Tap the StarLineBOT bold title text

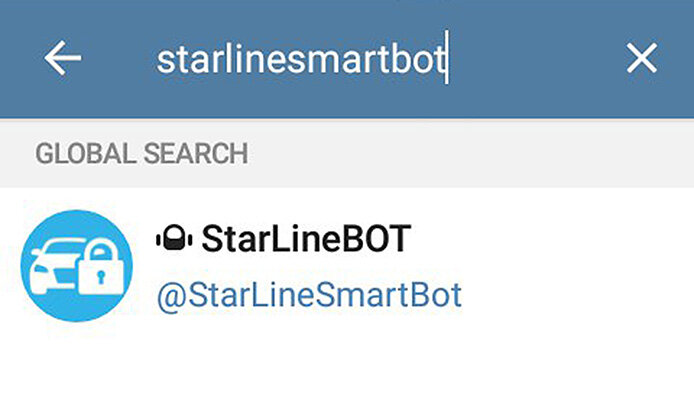[x=306, y=239]
